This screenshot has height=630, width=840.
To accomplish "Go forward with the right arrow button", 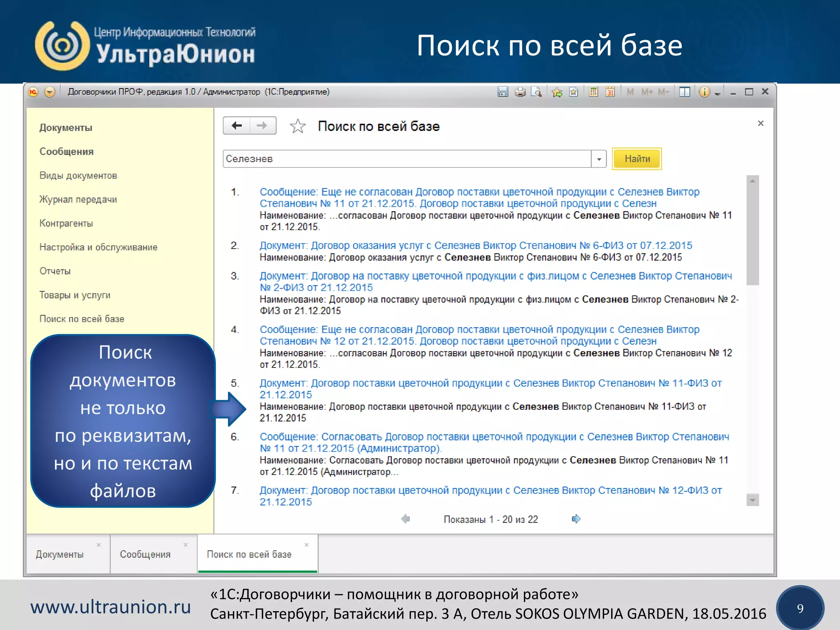I will tap(263, 126).
